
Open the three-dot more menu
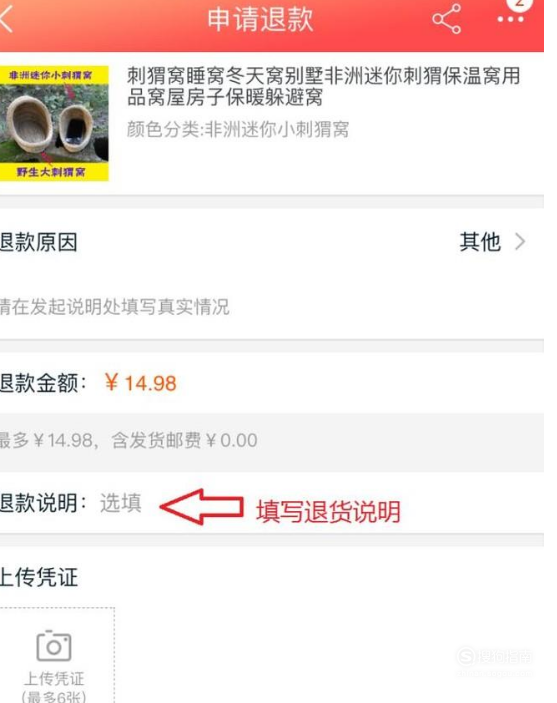510,20
